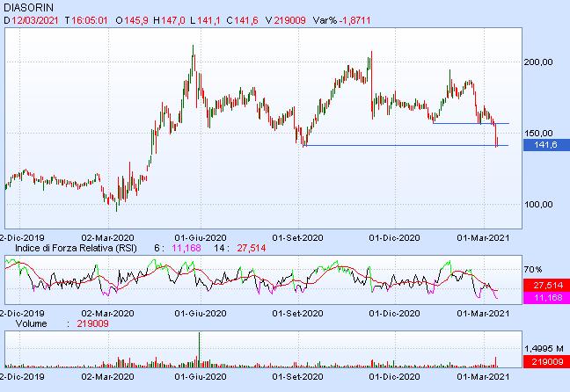Click the Var% value -1,8711
Screen dimensions: 570x392
[x=354, y=20]
